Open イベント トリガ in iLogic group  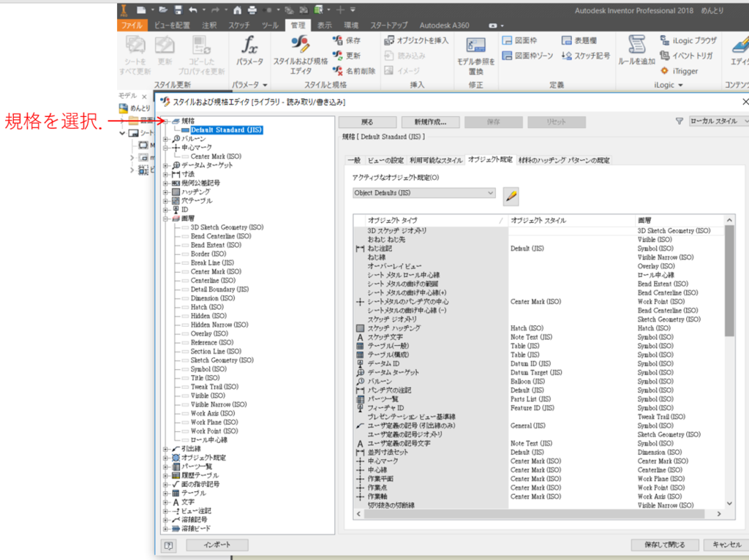(686, 56)
